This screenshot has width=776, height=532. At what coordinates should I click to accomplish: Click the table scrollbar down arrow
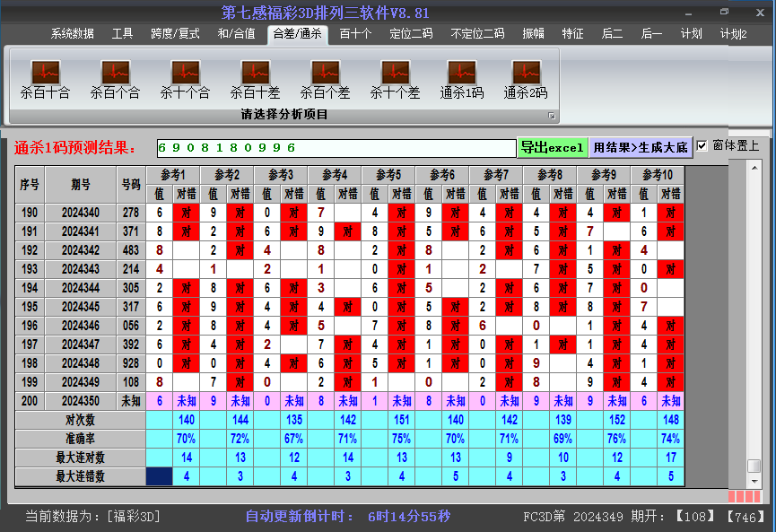coord(754,481)
